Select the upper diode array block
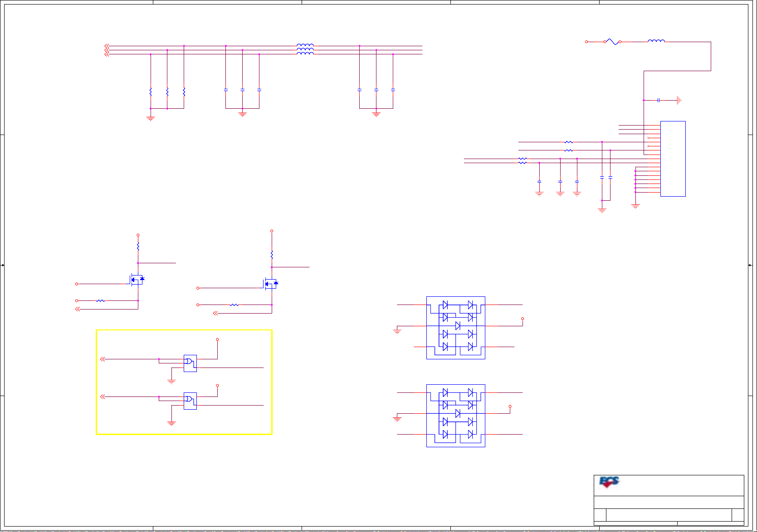The width and height of the screenshot is (757, 532). click(x=456, y=328)
